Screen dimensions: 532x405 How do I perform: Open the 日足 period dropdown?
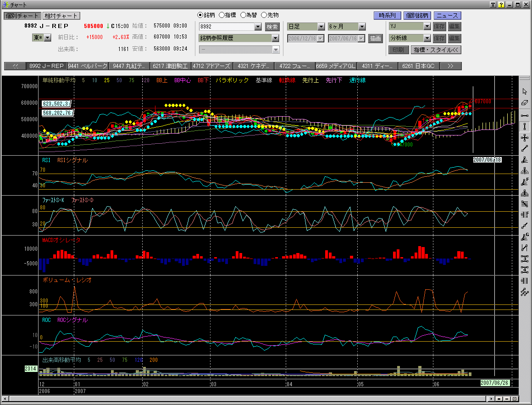pos(321,27)
